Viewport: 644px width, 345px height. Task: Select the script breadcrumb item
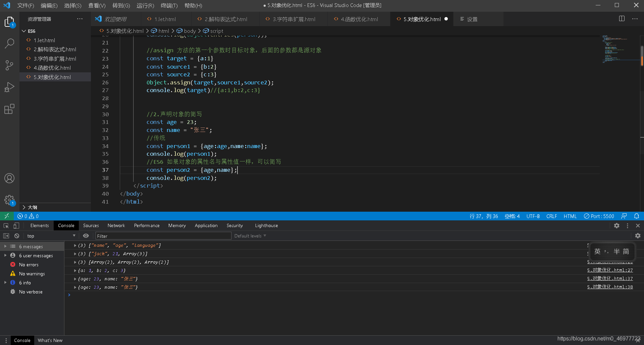coord(213,31)
